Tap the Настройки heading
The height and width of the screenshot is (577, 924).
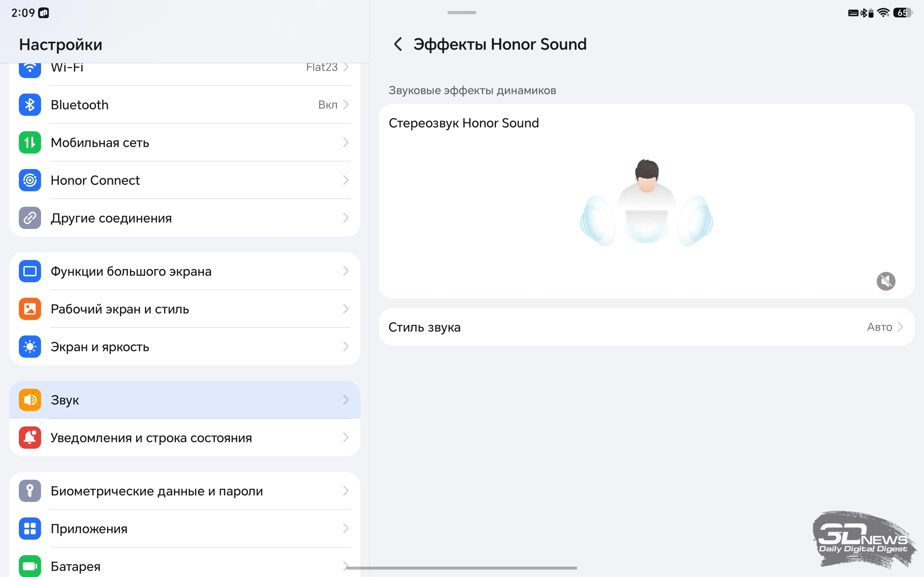point(61,45)
